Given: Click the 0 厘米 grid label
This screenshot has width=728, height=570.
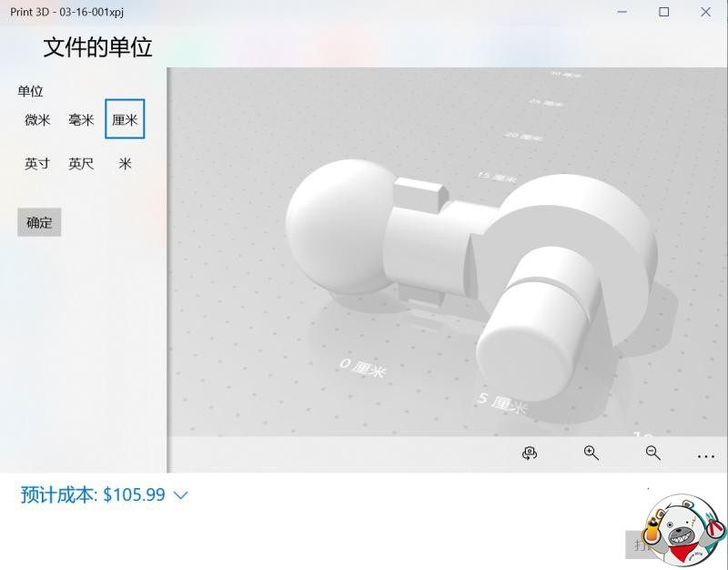Looking at the screenshot, I should click(x=363, y=368).
